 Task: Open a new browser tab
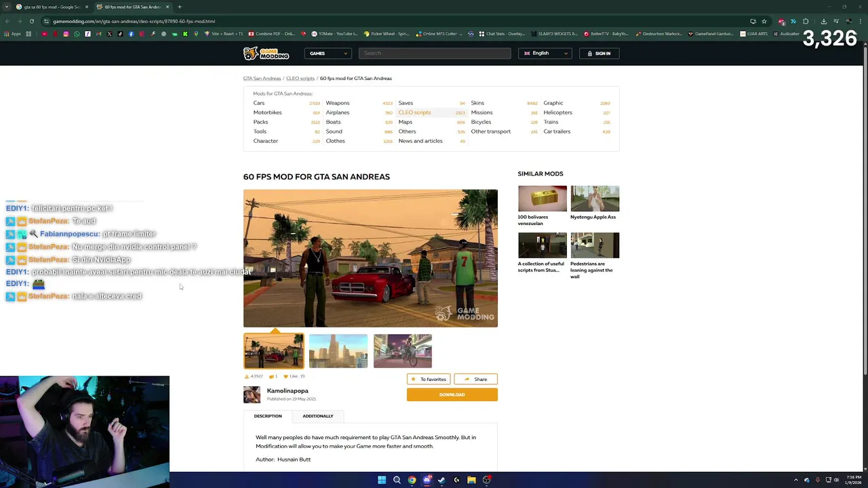[180, 7]
